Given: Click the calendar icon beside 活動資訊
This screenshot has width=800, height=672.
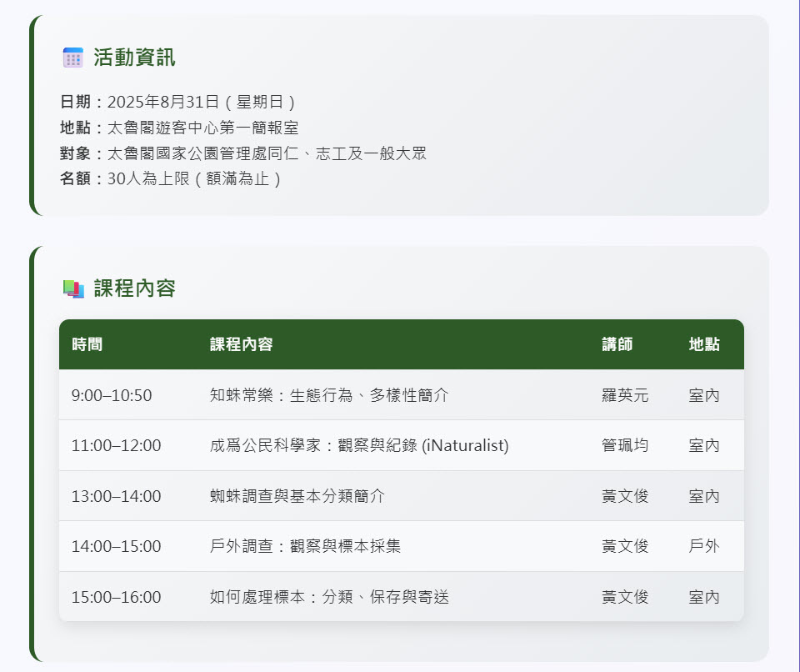Looking at the screenshot, I should 72,56.
